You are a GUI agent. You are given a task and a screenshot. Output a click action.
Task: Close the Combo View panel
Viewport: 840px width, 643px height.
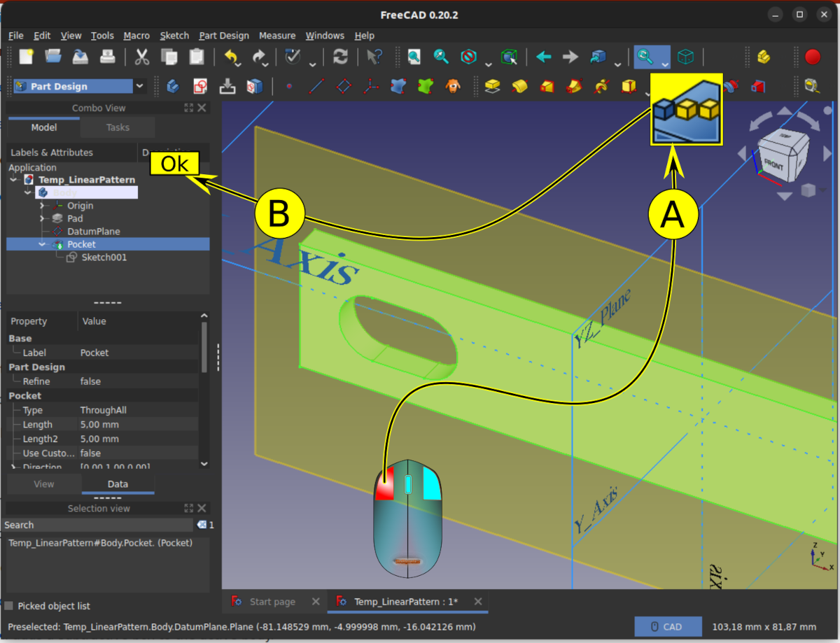click(202, 108)
